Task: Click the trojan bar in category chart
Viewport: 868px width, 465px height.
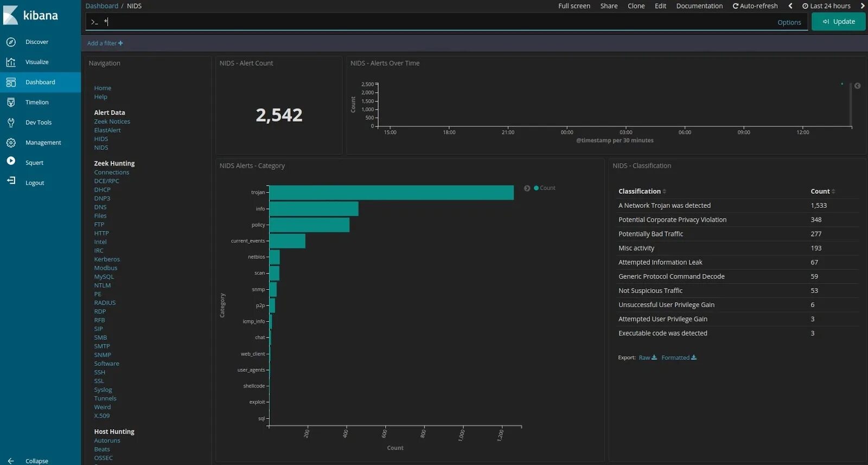Action: click(391, 193)
